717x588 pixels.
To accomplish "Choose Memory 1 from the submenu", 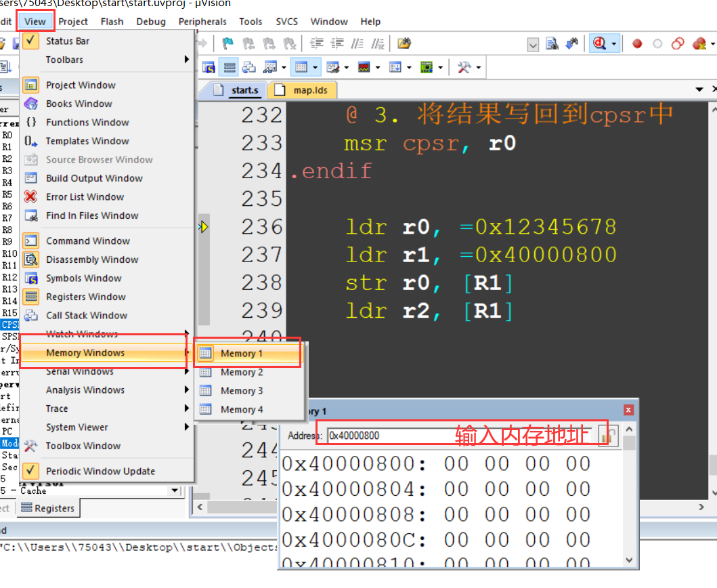I will [x=250, y=353].
